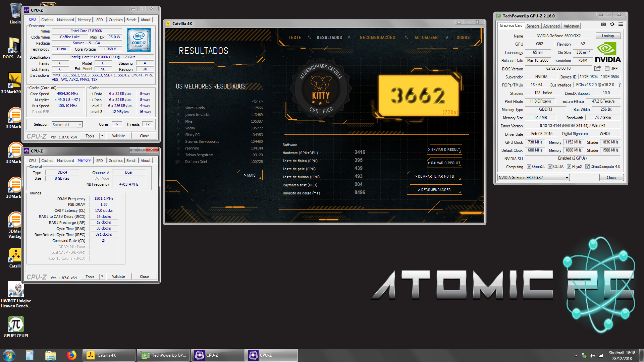Click the volume speaker tray icon
The image size is (644, 362).
coord(592,356)
